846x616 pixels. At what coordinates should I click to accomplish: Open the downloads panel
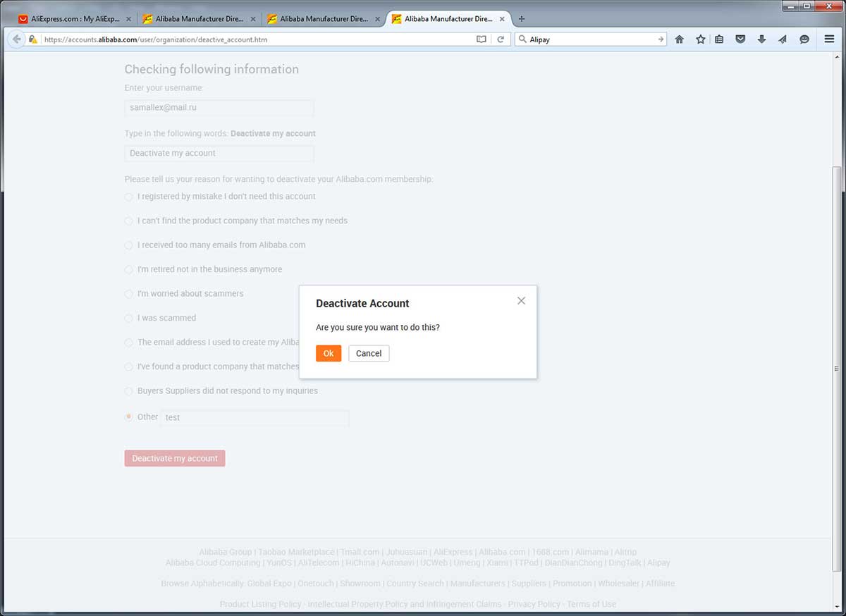(x=761, y=39)
